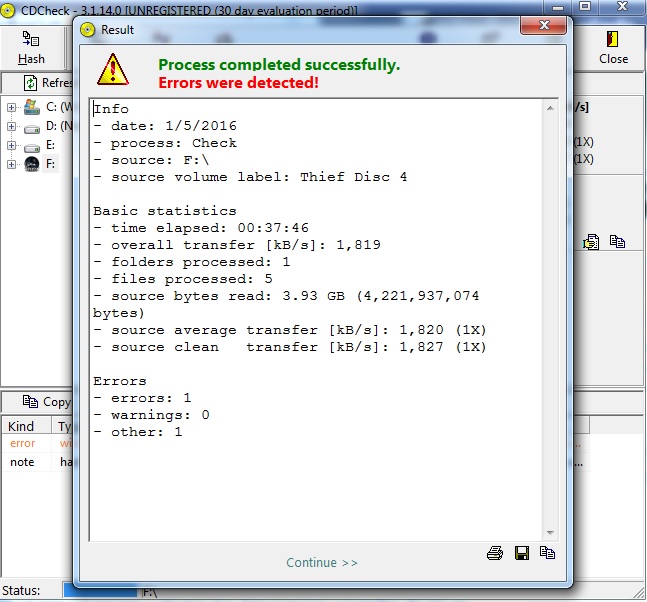Expand the C: drive tree node

click(11, 107)
